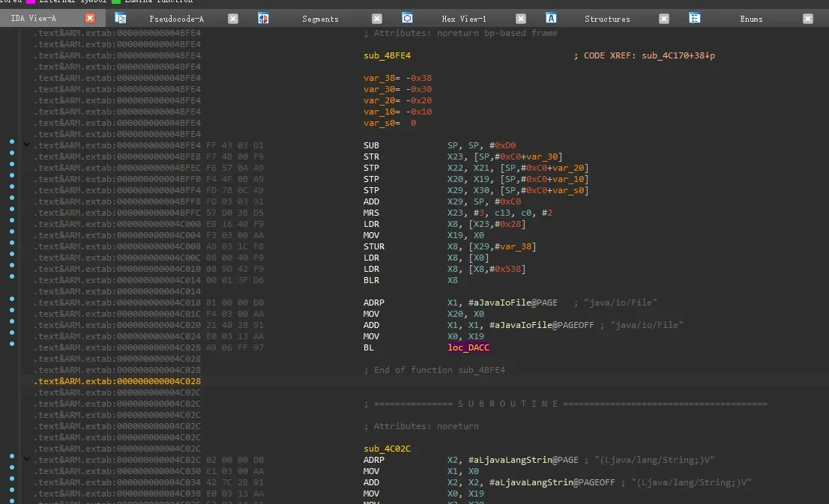Click opcode bytes A9 06 FF 97
This screenshot has height=504, width=829.
pyautogui.click(x=235, y=347)
